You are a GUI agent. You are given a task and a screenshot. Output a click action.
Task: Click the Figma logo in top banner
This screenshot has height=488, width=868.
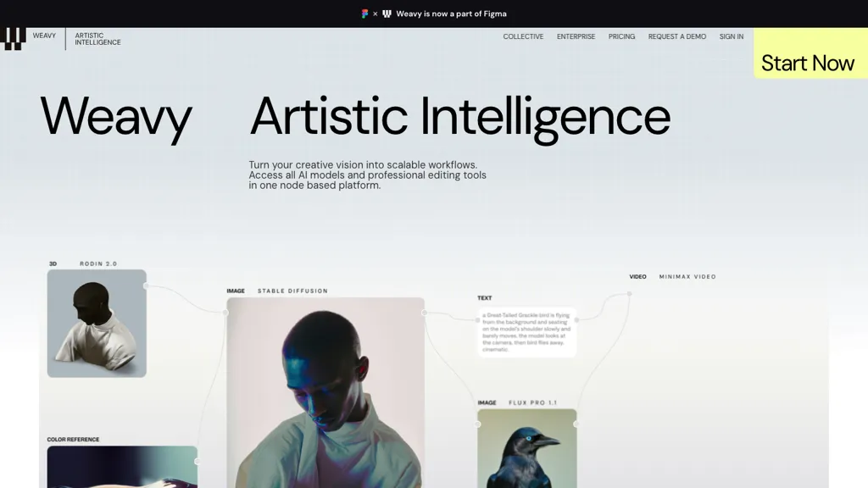(x=364, y=14)
